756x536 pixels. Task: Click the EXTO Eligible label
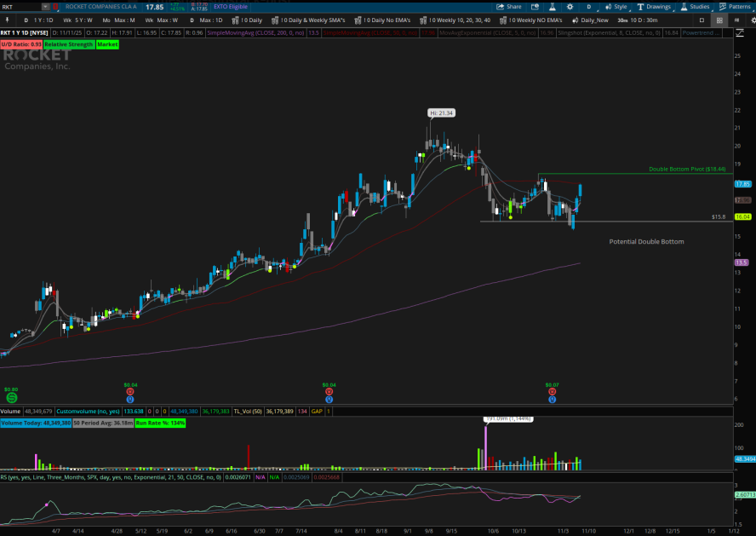tap(231, 7)
